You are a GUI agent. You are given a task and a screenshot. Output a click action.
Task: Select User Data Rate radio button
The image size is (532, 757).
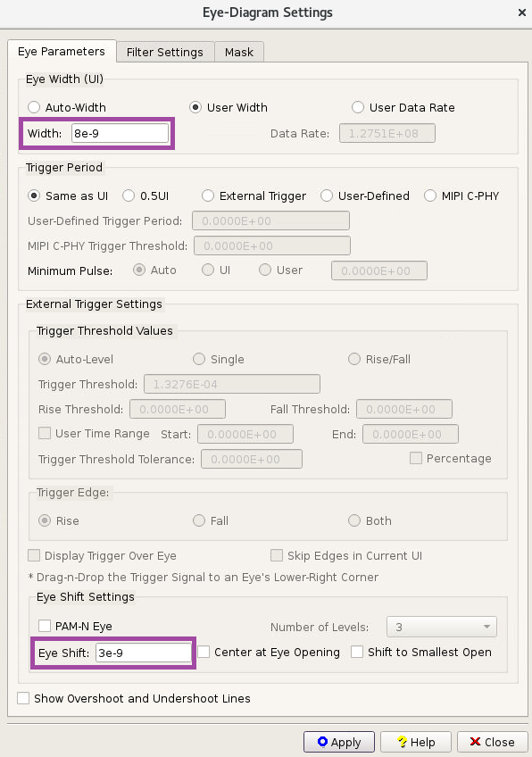(358, 107)
